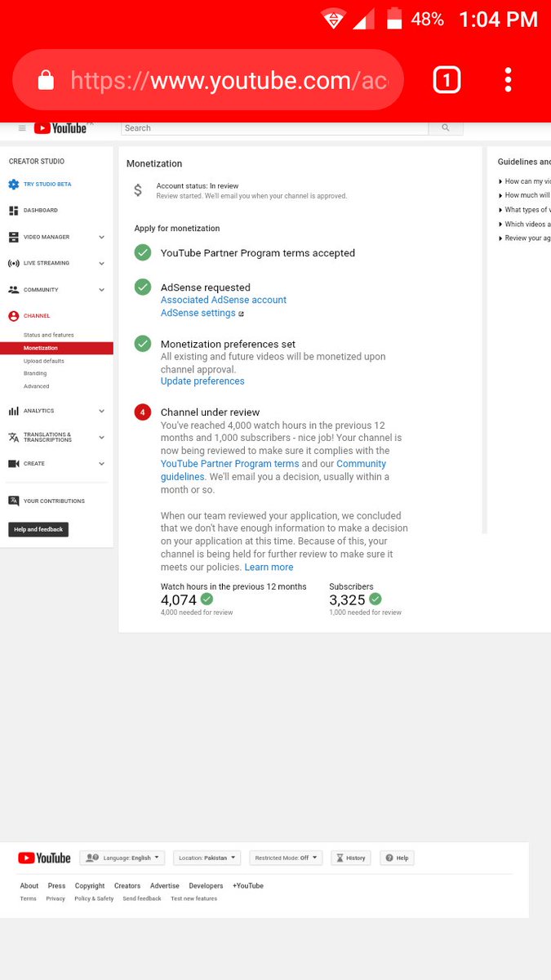The width and height of the screenshot is (551, 980).
Task: Click the green checkmark beside Partner Program terms
Action: tap(143, 253)
